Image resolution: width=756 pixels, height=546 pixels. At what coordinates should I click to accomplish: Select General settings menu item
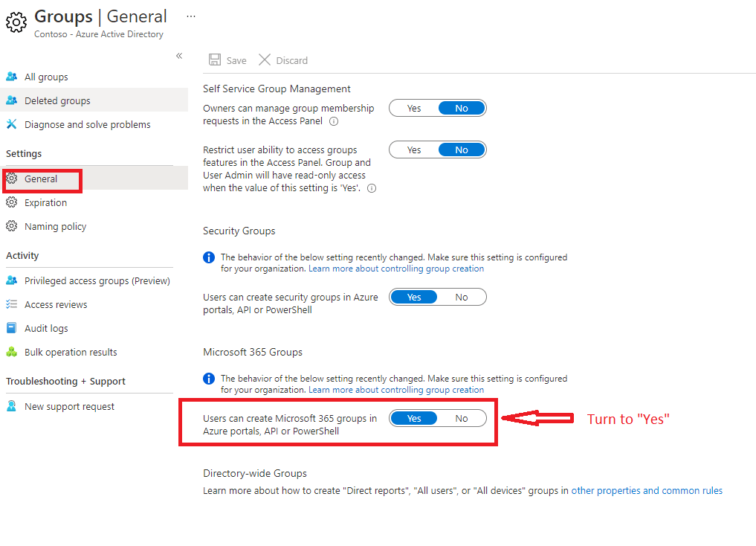94,179
